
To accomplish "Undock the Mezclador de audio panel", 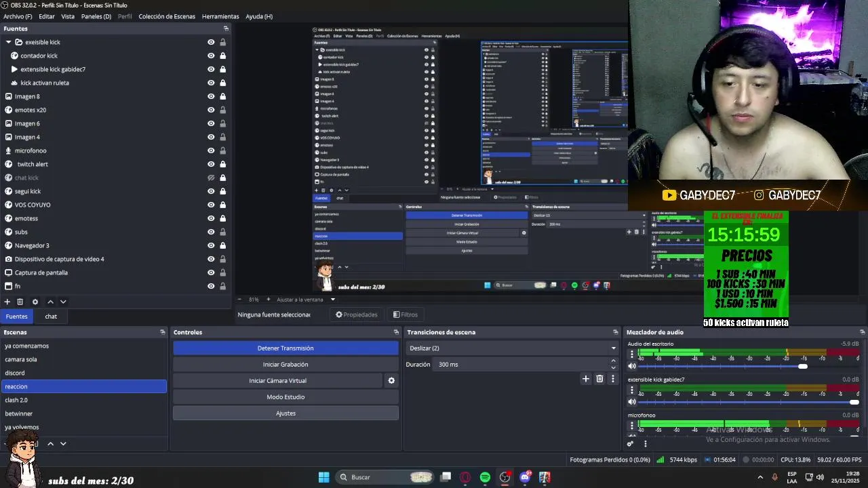I will point(862,332).
